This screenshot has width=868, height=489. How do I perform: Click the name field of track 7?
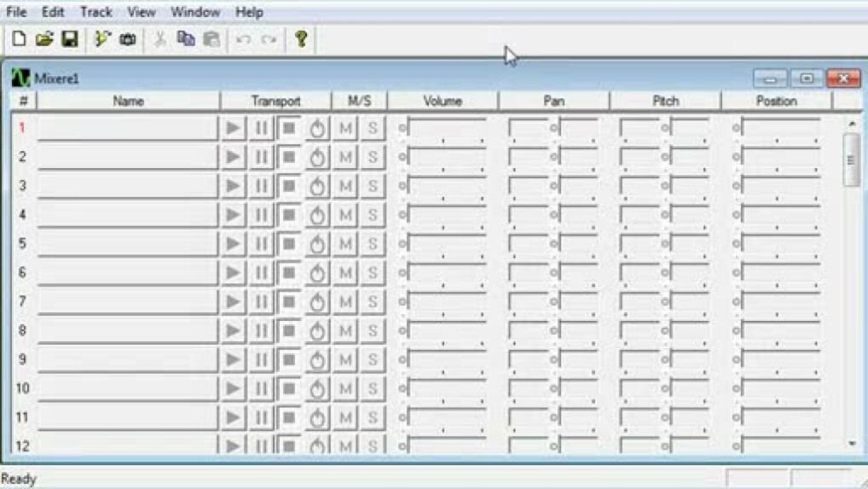coord(128,301)
